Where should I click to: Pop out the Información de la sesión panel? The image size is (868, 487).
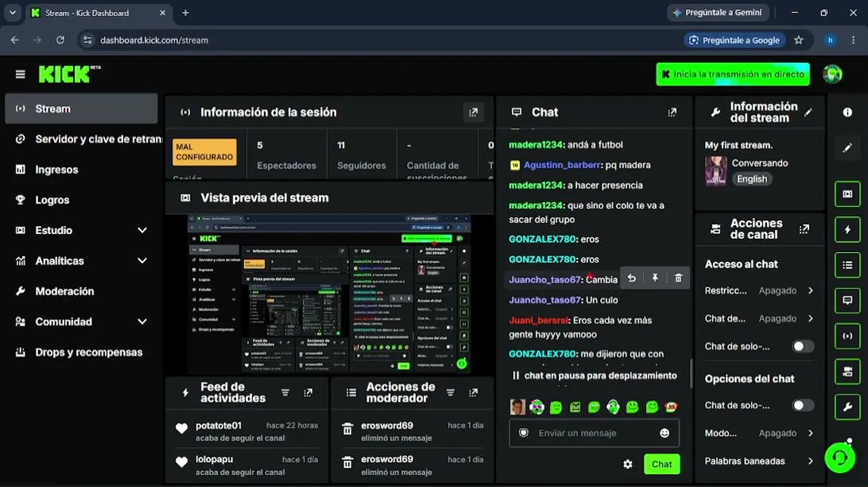coord(473,112)
